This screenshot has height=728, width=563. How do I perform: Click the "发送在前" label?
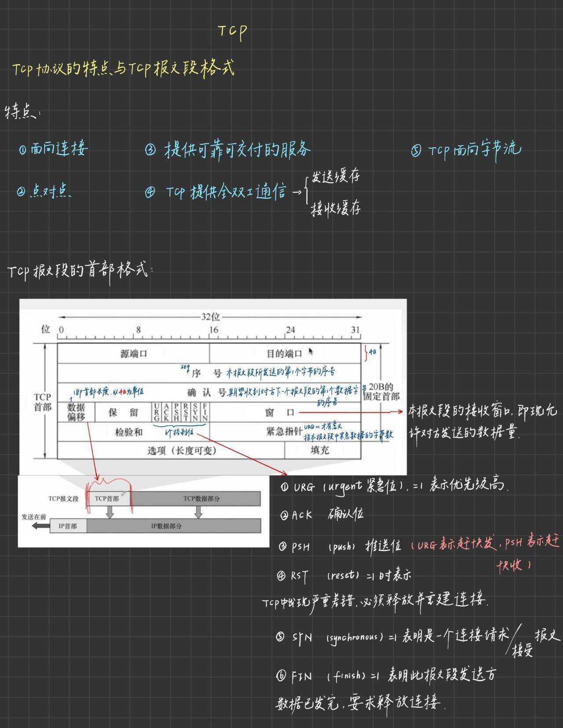34,516
